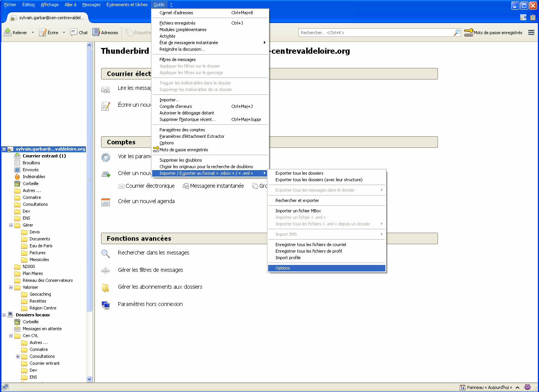Click the Mots de passe enregistrés key icon

(468, 33)
